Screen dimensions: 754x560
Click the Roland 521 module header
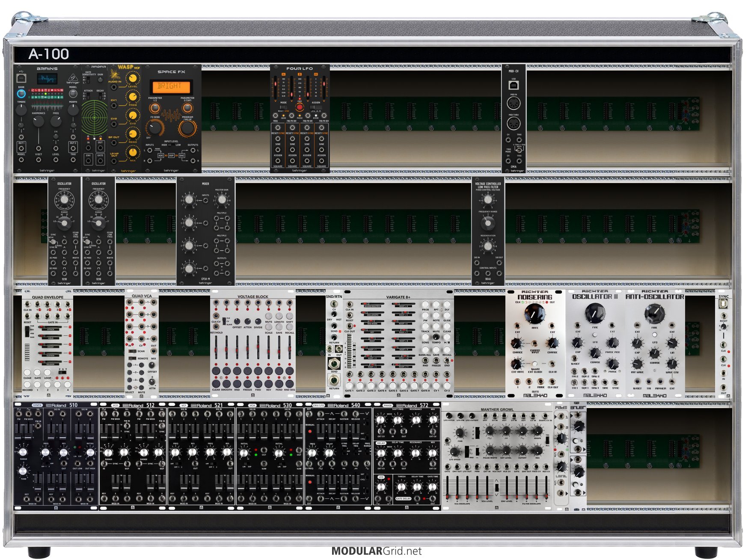pyautogui.click(x=207, y=405)
